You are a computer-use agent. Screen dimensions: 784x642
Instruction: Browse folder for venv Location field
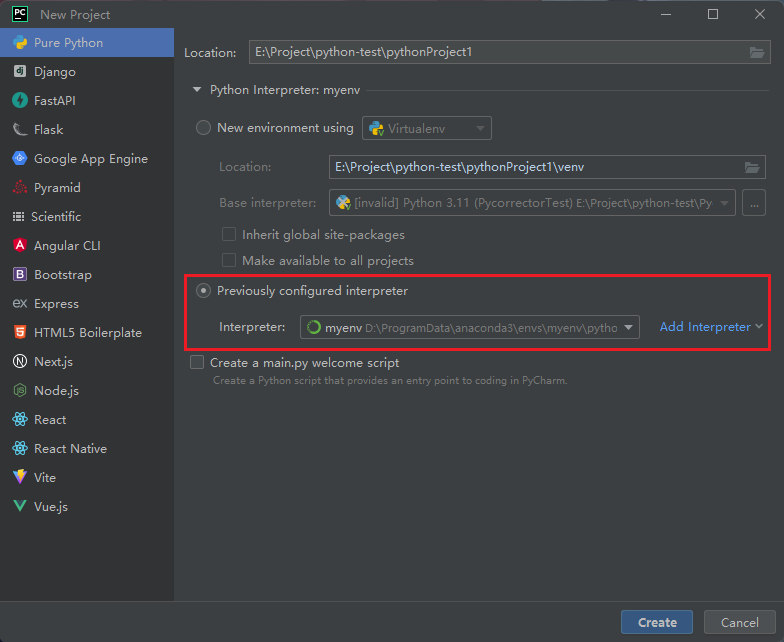tap(752, 167)
